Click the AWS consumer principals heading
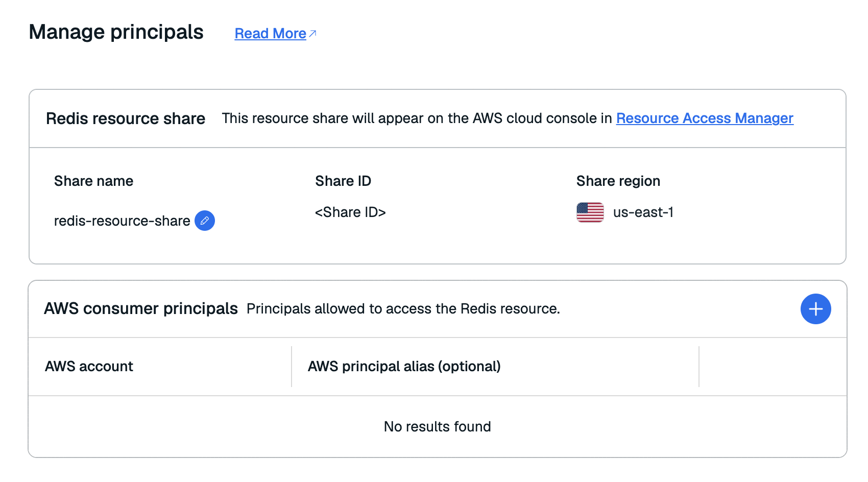The height and width of the screenshot is (482, 868). 141,309
